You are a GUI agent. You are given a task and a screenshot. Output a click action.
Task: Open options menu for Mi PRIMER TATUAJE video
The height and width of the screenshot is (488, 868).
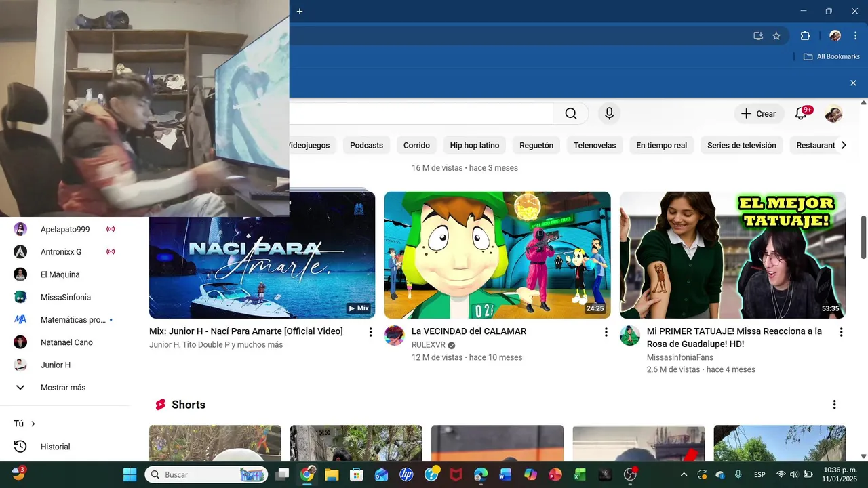841,332
